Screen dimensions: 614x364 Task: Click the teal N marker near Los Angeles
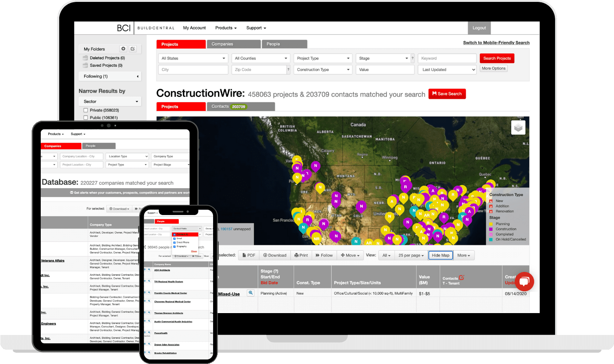pyautogui.click(x=303, y=227)
